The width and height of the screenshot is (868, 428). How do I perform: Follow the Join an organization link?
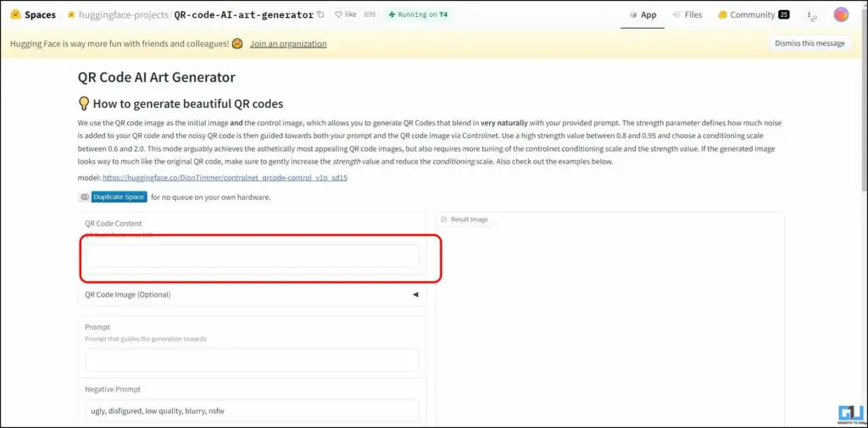coord(288,44)
